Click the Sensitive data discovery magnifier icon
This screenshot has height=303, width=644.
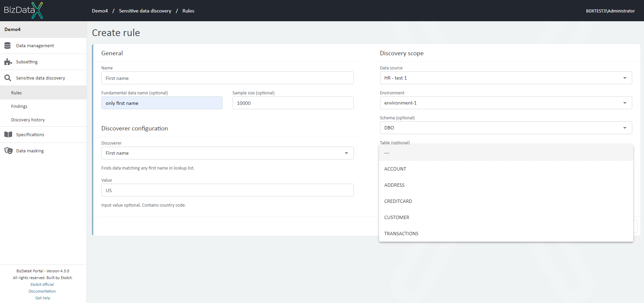[x=8, y=78]
